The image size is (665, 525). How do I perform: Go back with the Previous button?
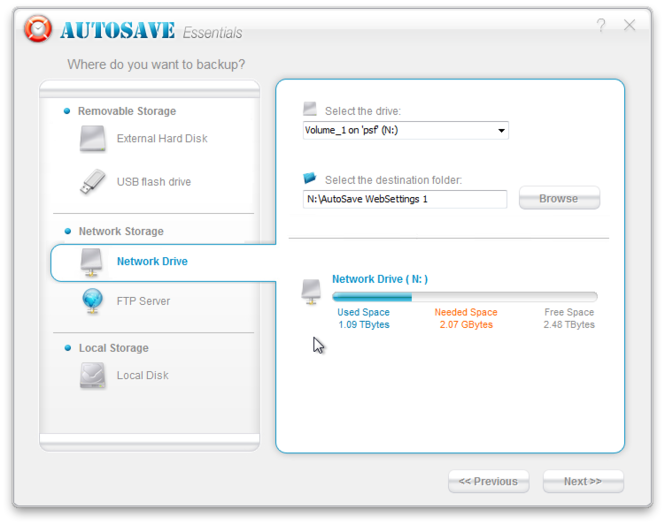(x=488, y=481)
